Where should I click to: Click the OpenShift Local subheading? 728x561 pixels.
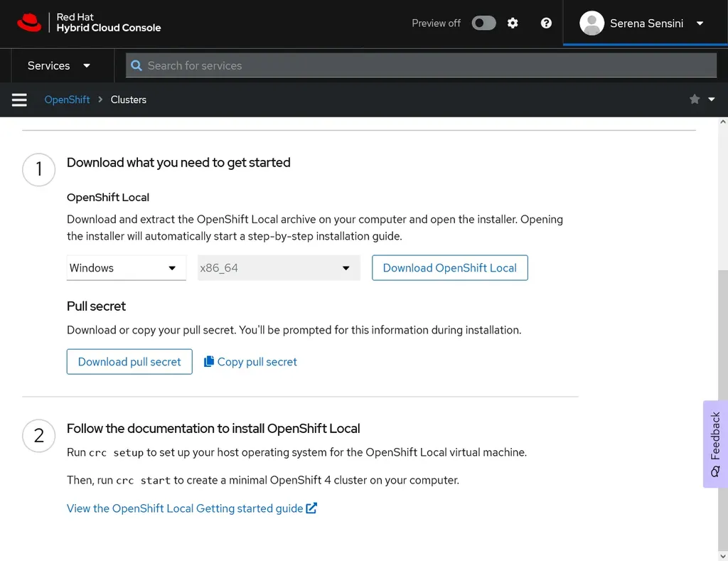[x=108, y=198]
